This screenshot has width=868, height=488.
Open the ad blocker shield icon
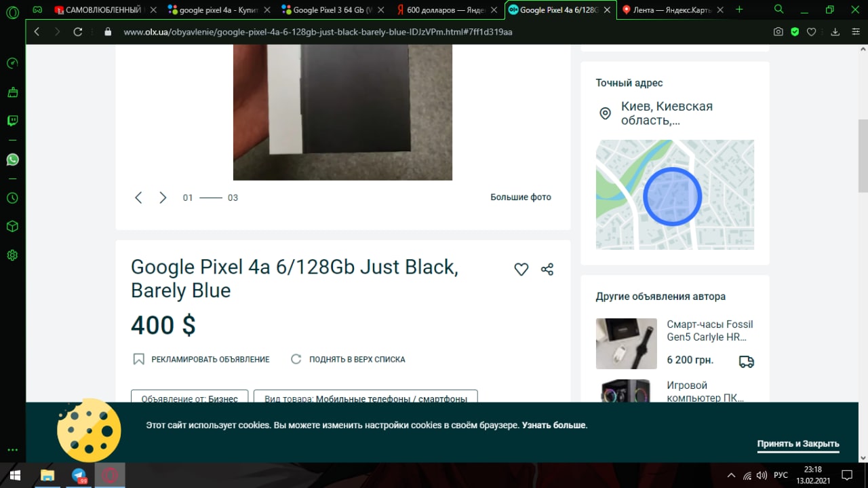coord(795,32)
